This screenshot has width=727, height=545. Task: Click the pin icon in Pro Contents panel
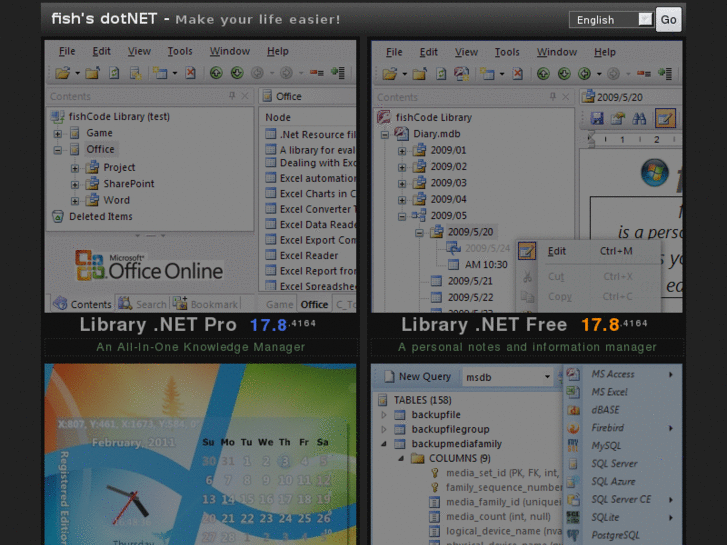click(232, 96)
